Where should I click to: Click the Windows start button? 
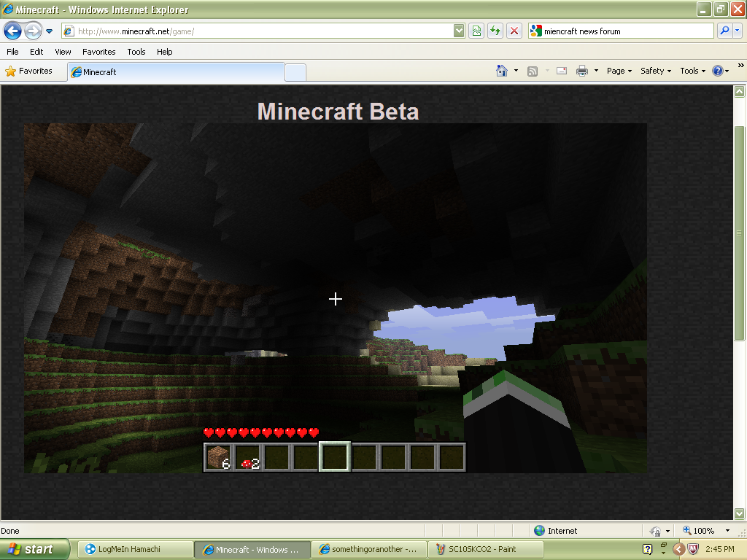coord(35,549)
